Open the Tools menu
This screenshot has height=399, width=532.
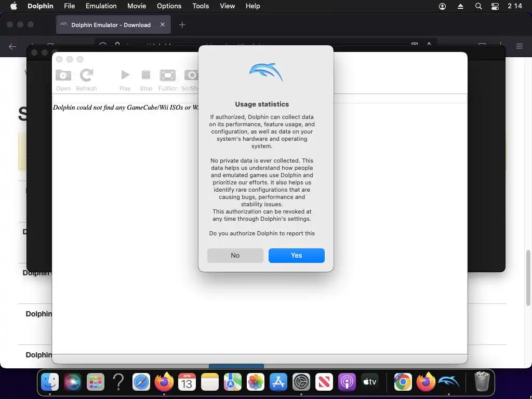(x=201, y=6)
